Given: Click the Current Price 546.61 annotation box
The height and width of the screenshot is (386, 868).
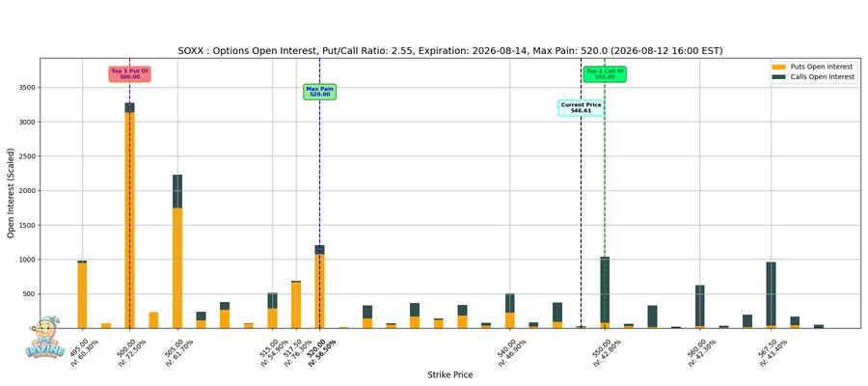Looking at the screenshot, I should click(x=581, y=108).
